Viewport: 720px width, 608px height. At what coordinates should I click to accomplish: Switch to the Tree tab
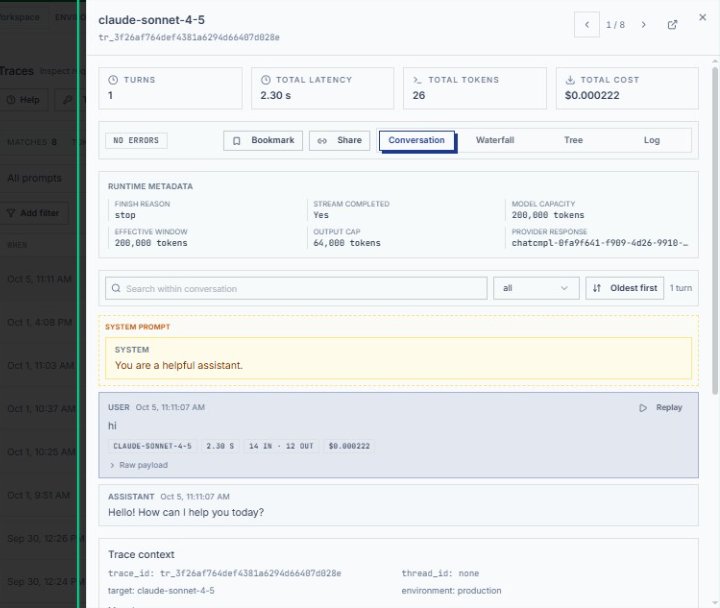pyautogui.click(x=573, y=141)
